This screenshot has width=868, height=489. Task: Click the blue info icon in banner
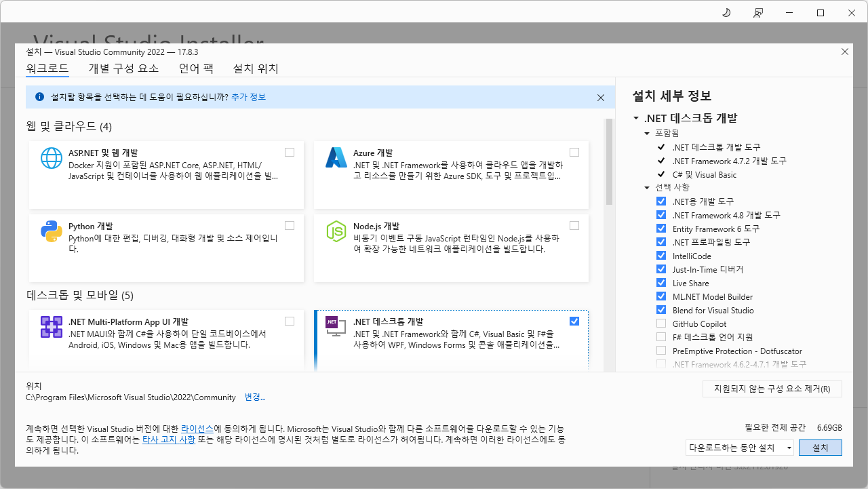click(x=39, y=97)
